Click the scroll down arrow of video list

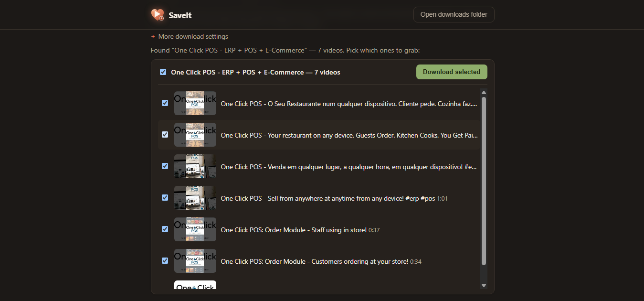click(484, 285)
